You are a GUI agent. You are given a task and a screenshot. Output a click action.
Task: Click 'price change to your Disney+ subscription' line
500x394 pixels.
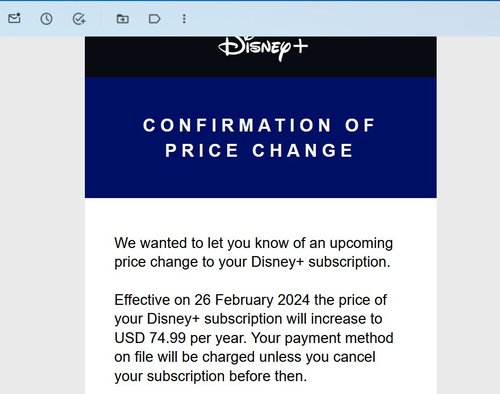pos(252,262)
